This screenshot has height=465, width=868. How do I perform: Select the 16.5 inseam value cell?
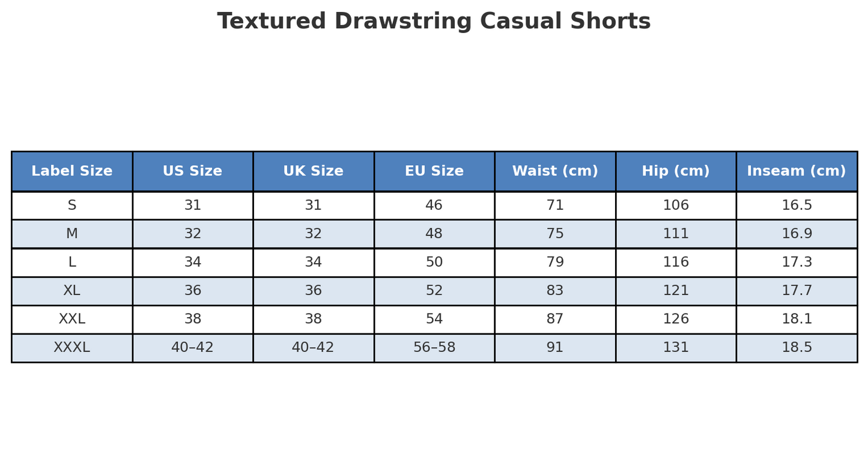[x=796, y=205]
